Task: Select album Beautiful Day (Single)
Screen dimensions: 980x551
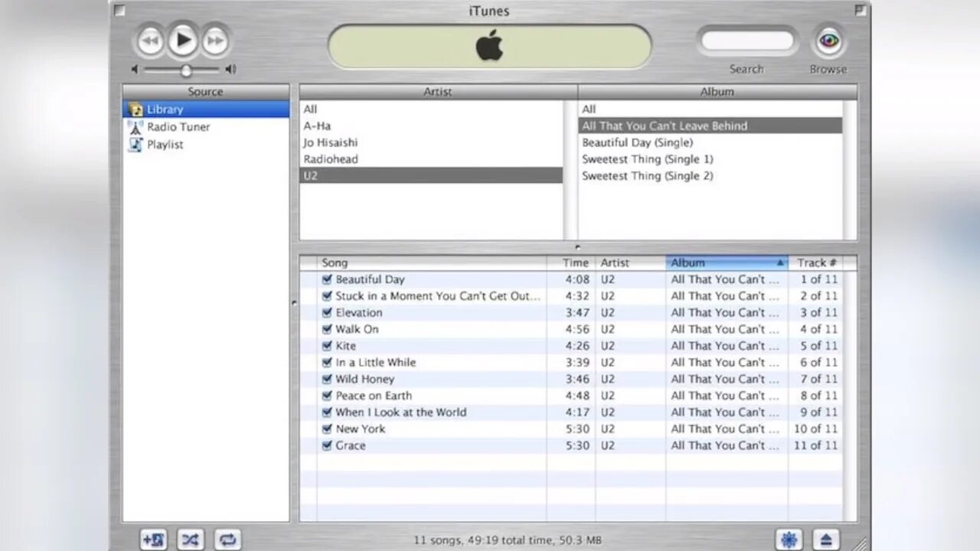Action: pyautogui.click(x=710, y=142)
